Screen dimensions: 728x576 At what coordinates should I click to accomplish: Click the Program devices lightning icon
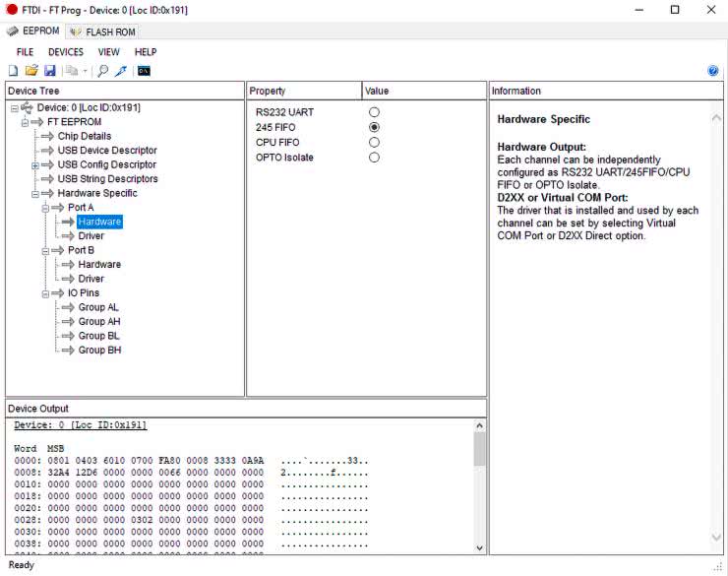pos(121,71)
